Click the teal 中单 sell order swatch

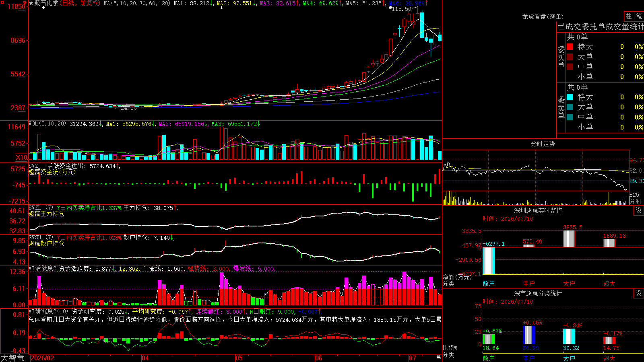pos(570,117)
